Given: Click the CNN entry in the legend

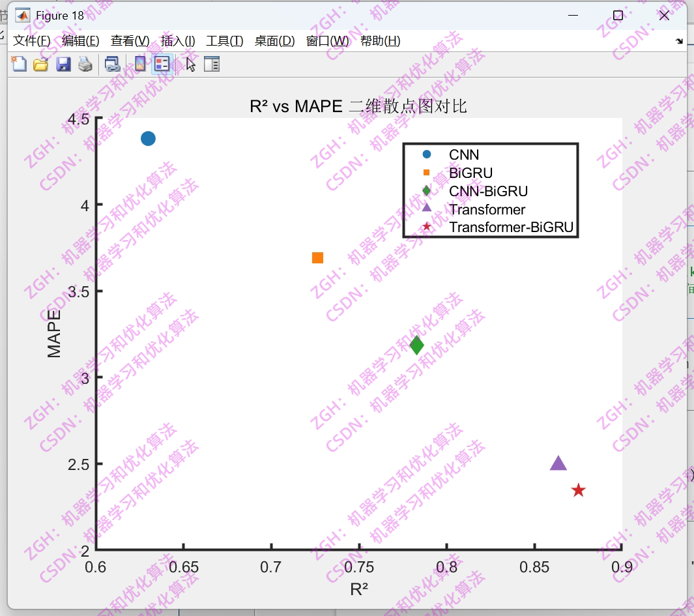Looking at the screenshot, I should [x=464, y=154].
